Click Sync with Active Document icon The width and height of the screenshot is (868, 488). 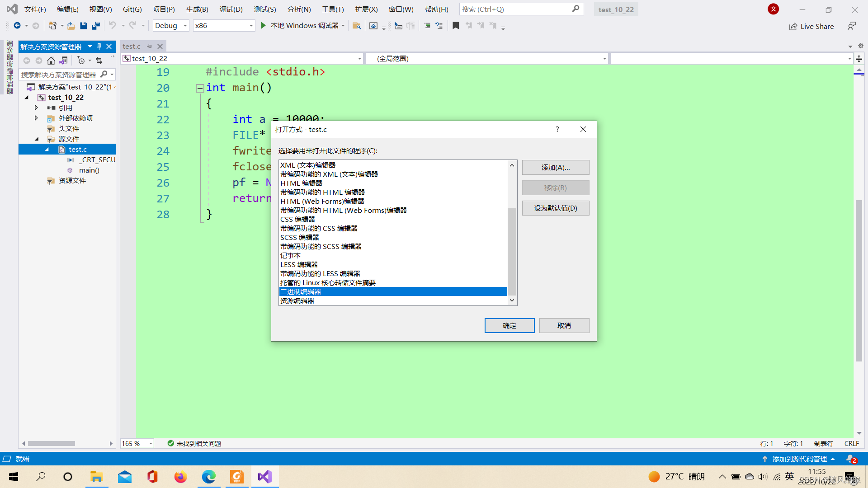99,61
